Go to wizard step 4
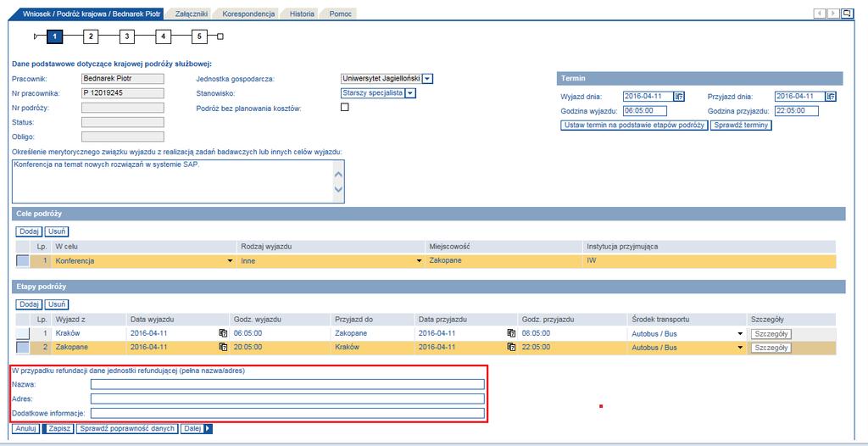 click(163, 36)
